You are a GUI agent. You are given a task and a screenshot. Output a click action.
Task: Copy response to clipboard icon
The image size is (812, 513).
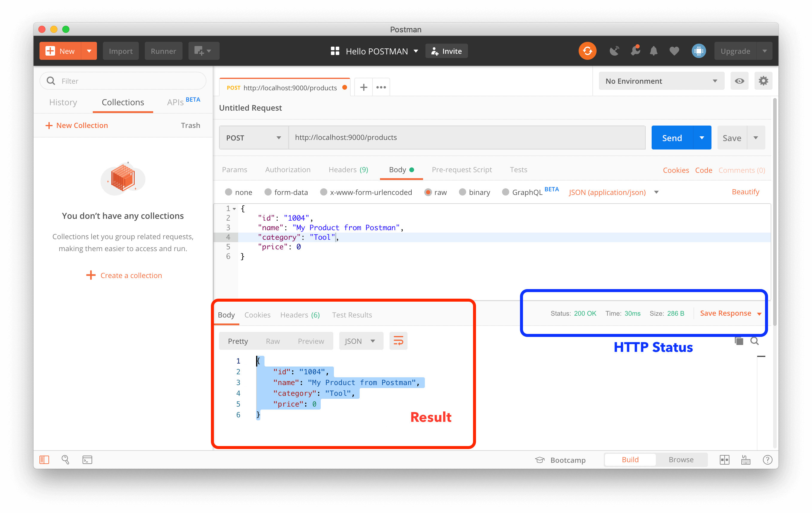(739, 341)
